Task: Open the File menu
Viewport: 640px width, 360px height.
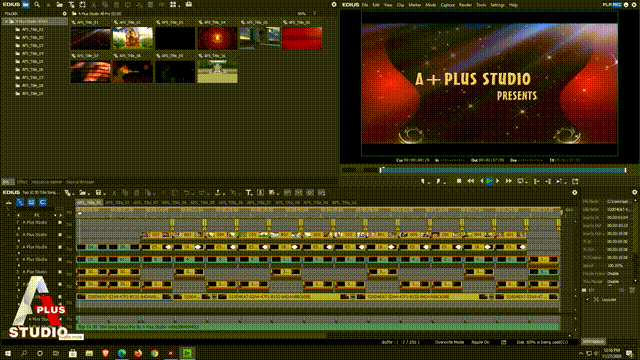Action: point(365,5)
